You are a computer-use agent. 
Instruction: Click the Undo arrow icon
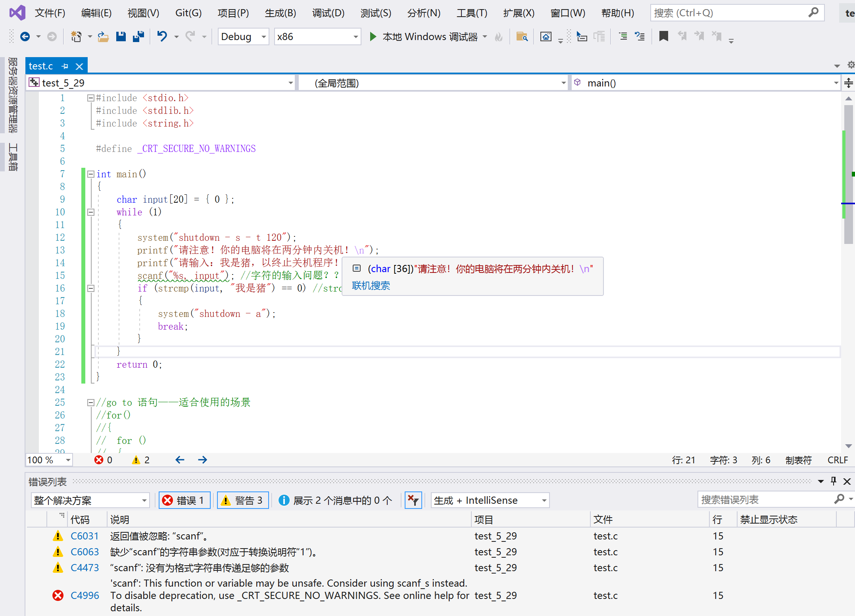tap(162, 36)
